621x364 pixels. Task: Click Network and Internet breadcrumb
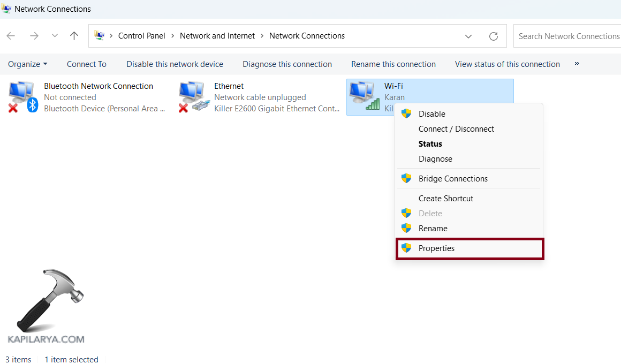(x=217, y=36)
